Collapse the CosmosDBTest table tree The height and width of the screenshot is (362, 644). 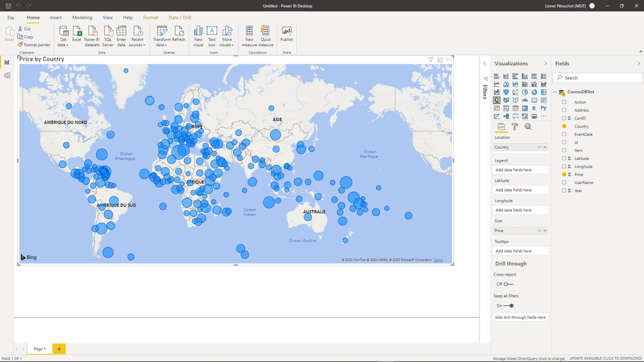click(555, 92)
